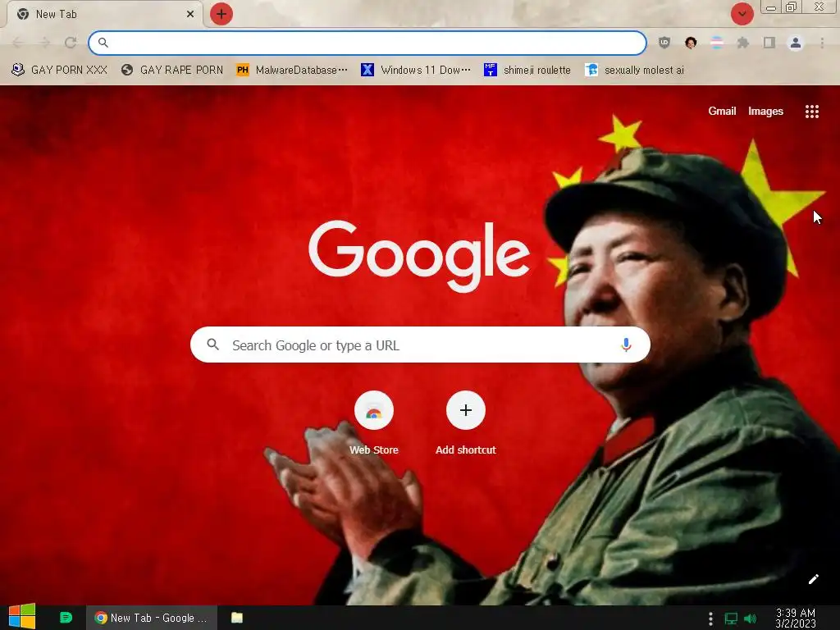Viewport: 840px width, 630px height.
Task: Select the New Tab browser tab
Action: [104, 14]
